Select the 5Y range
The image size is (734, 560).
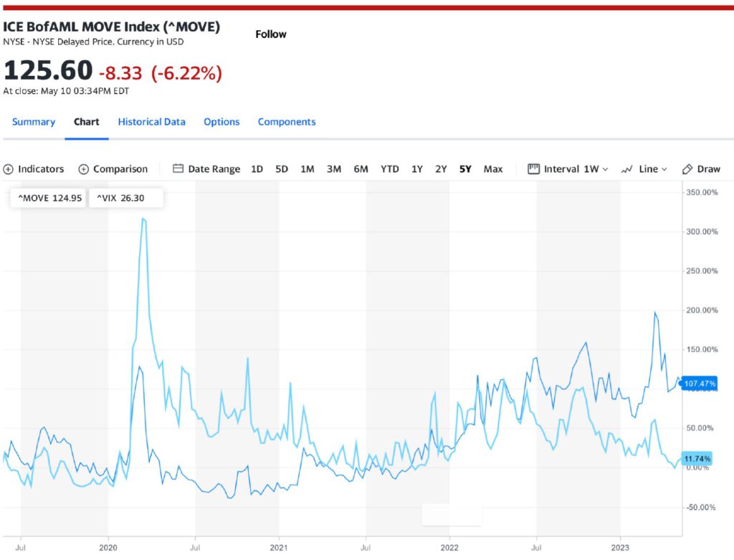[x=465, y=169]
